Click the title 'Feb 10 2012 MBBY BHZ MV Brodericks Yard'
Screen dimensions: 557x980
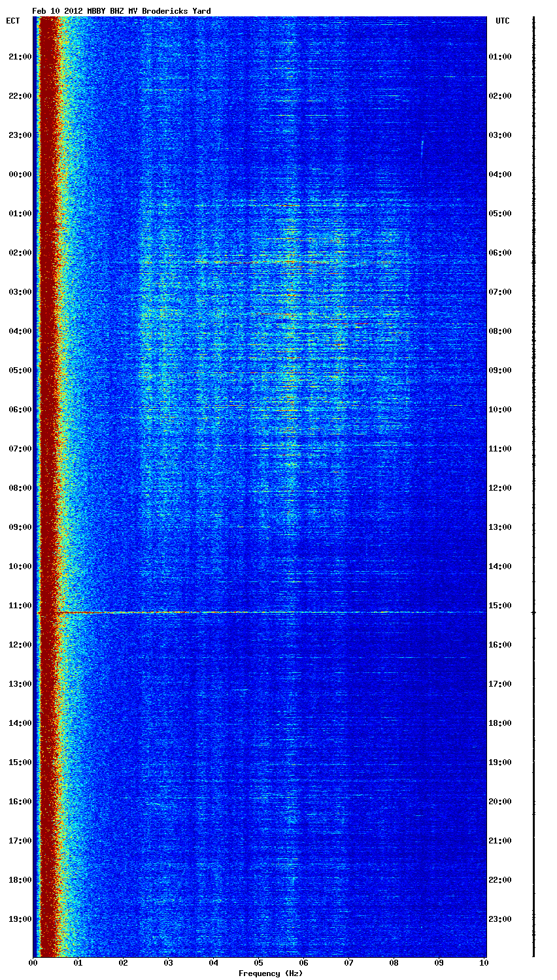(122, 11)
